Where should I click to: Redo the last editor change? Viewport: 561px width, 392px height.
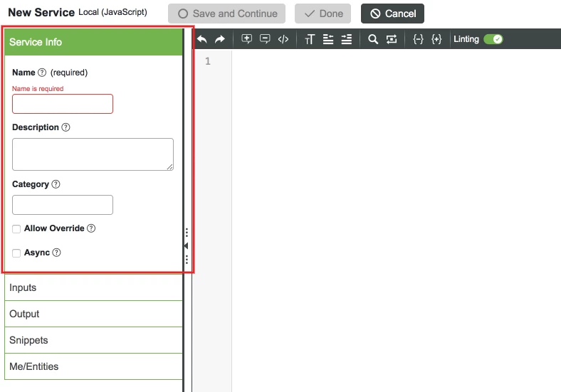[x=220, y=39]
